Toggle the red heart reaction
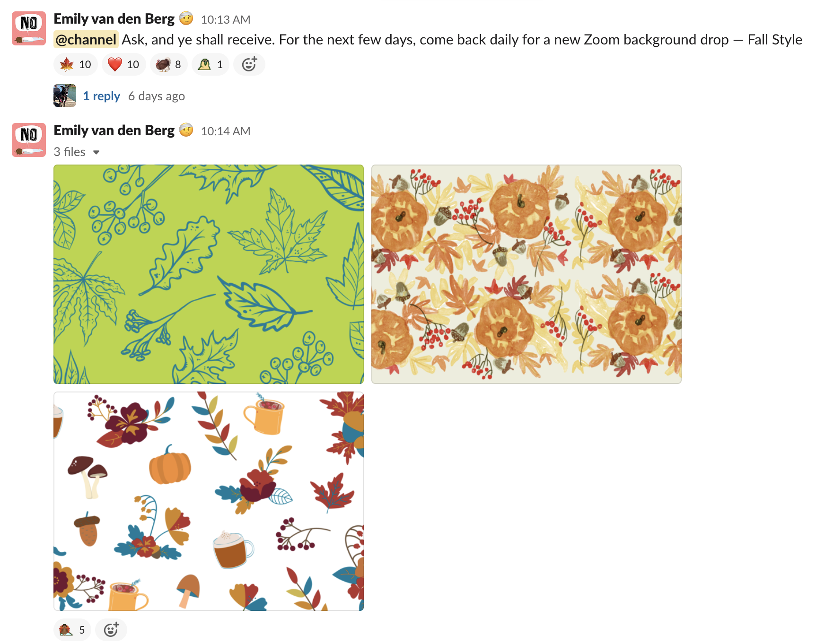The image size is (825, 644). pos(123,64)
